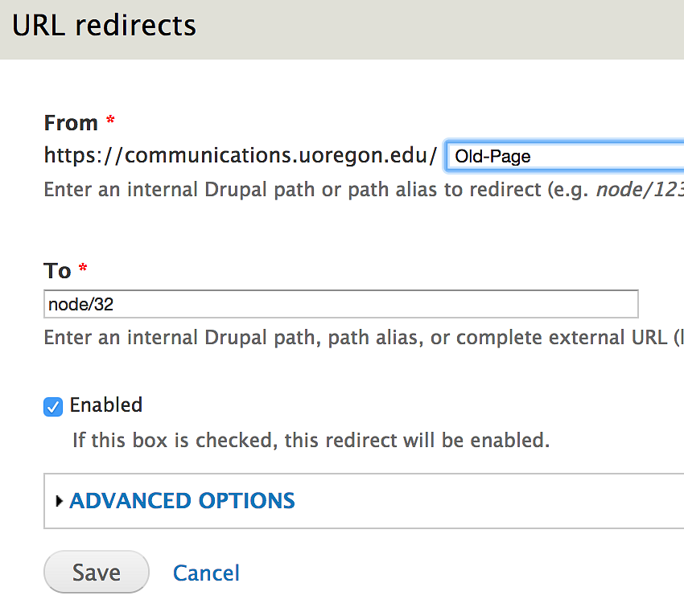Click empty space inside the Advanced Options box
684x616 pixels.
coord(483,501)
